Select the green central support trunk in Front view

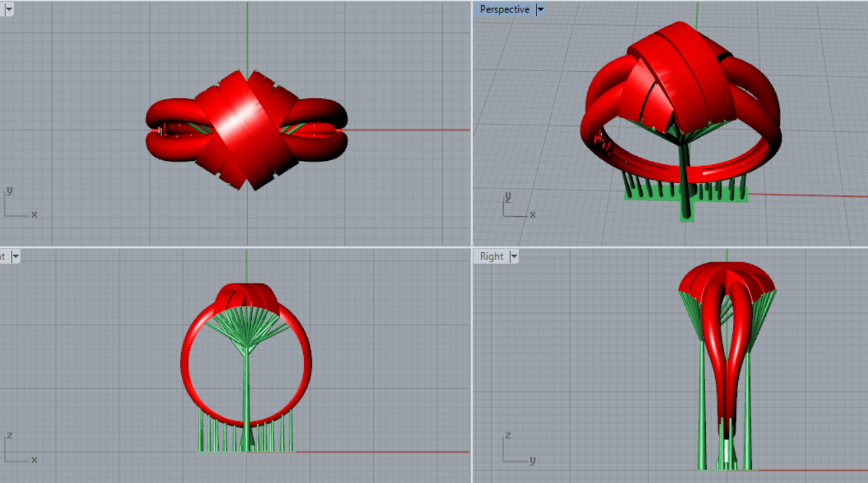246,389
